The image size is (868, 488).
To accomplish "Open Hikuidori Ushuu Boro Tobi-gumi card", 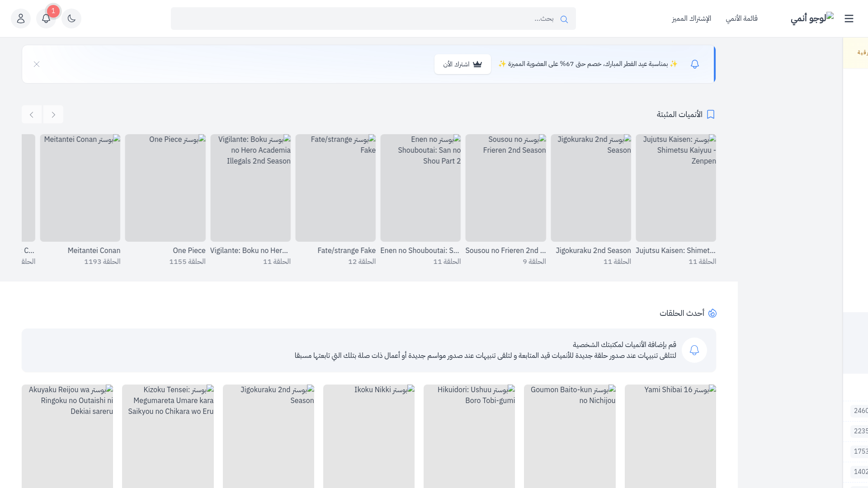I will [469, 436].
